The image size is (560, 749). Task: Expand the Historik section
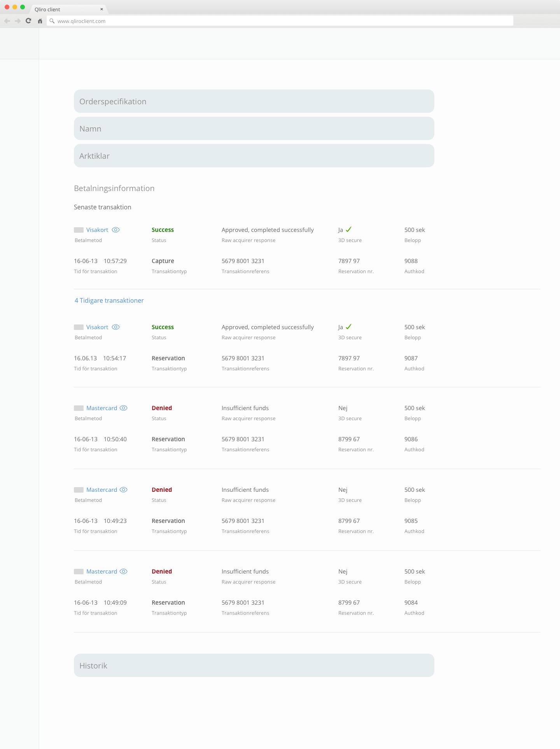click(254, 665)
